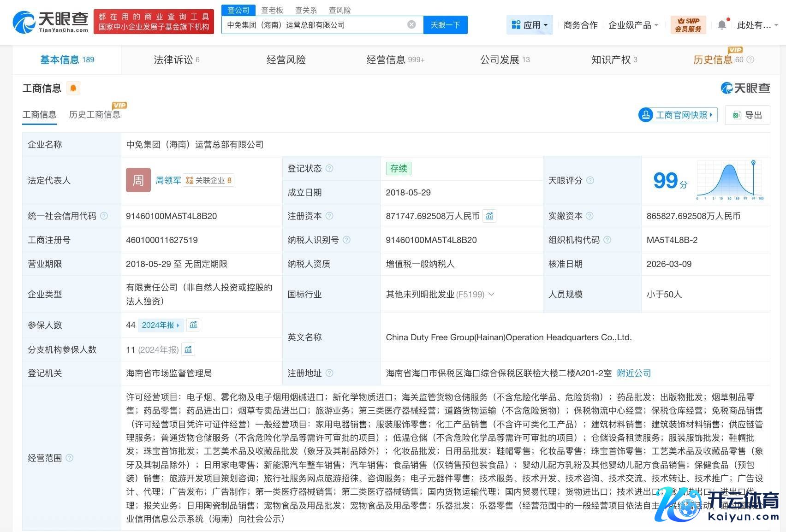The width and height of the screenshot is (786, 532).
Task: Click the SVIP 会员服务 badge
Action: 688,25
